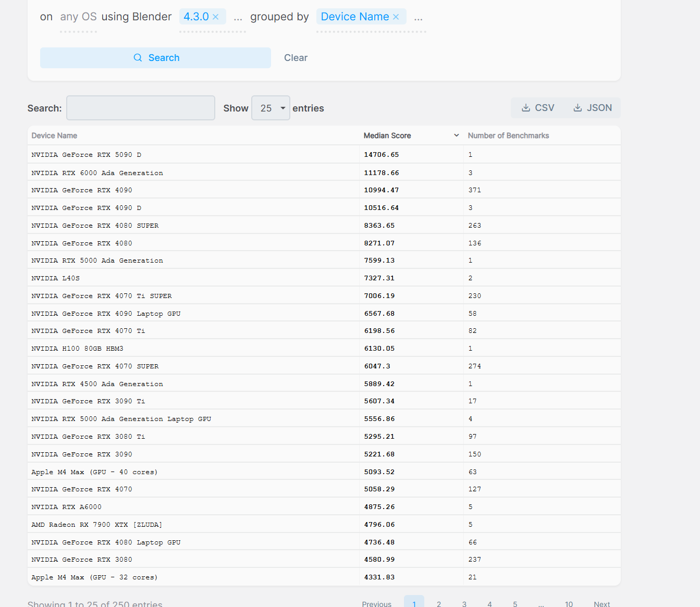700x607 pixels.
Task: Focus the table Search input field
Action: point(141,108)
